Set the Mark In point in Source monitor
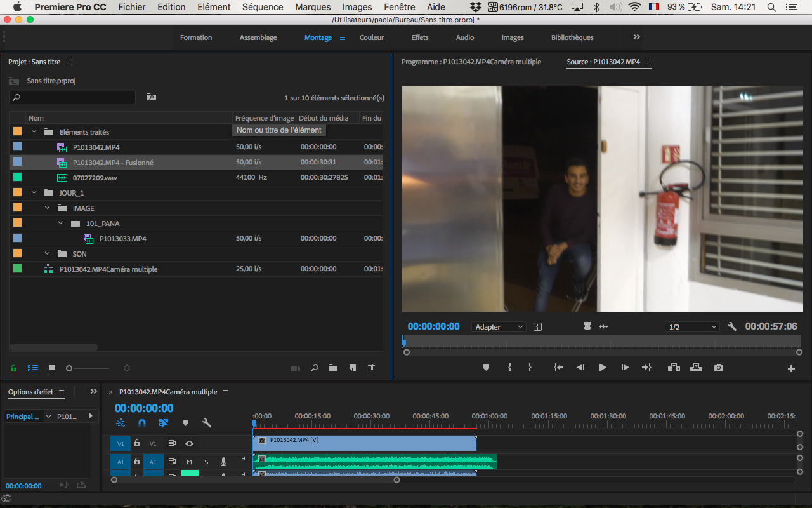 509,368
